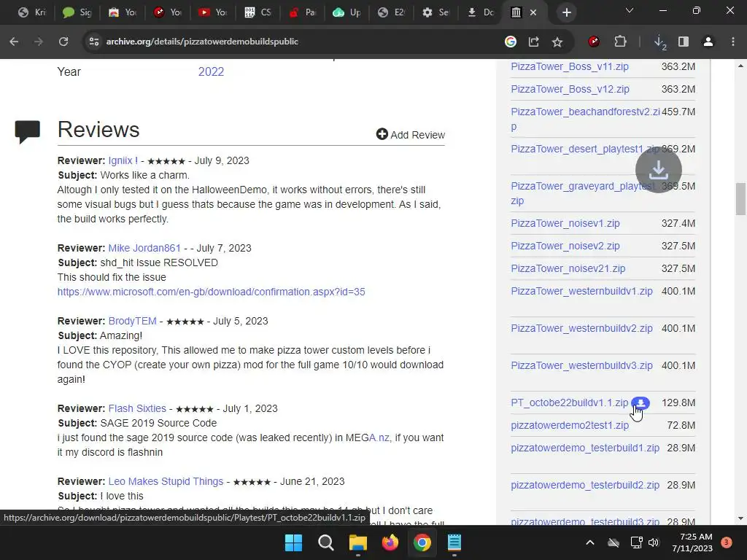The width and height of the screenshot is (747, 560).
Task: Switch to the Pa tab
Action: coord(303,12)
